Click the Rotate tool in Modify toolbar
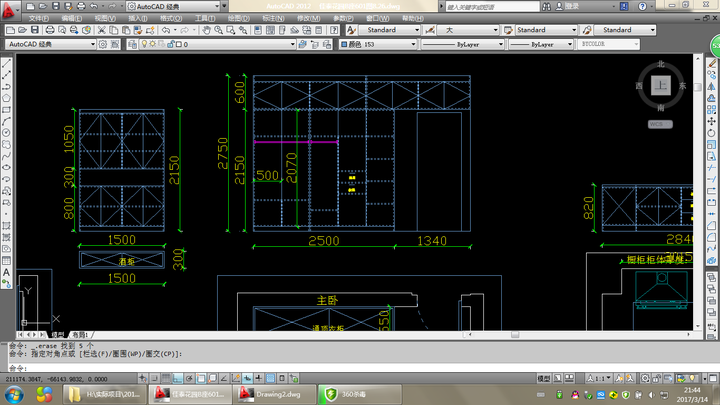The width and height of the screenshot is (720, 405). (712, 133)
